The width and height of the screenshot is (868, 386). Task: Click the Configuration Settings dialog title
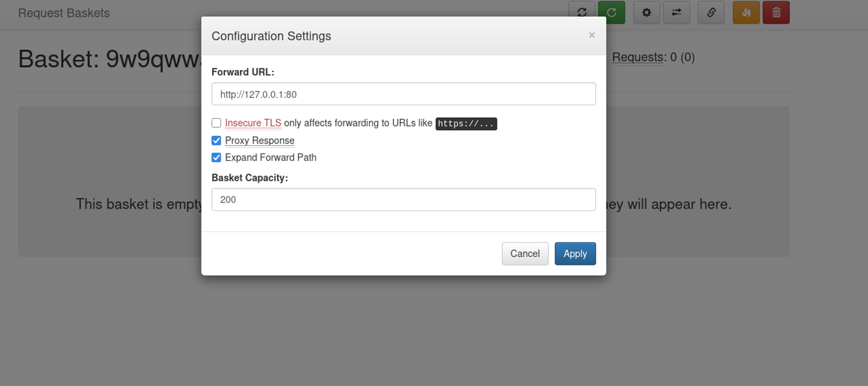271,36
